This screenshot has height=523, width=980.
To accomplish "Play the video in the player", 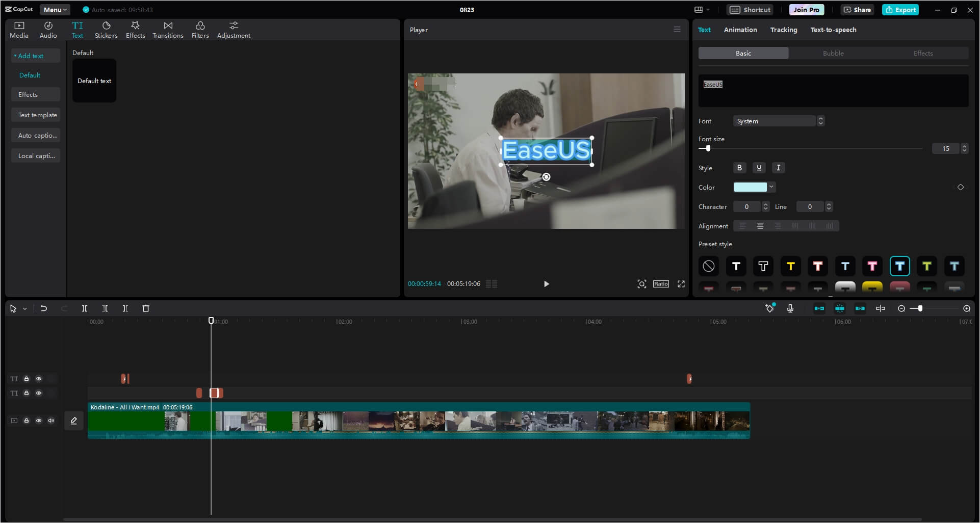I will [x=546, y=284].
